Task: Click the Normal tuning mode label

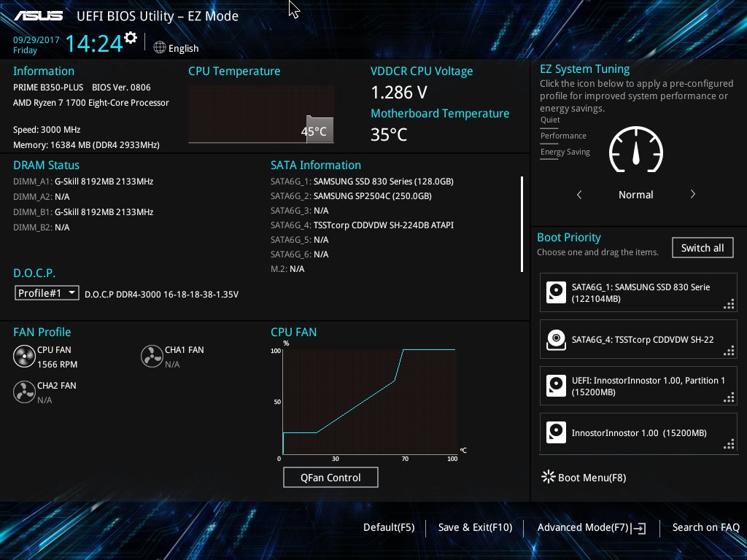Action: pyautogui.click(x=635, y=194)
